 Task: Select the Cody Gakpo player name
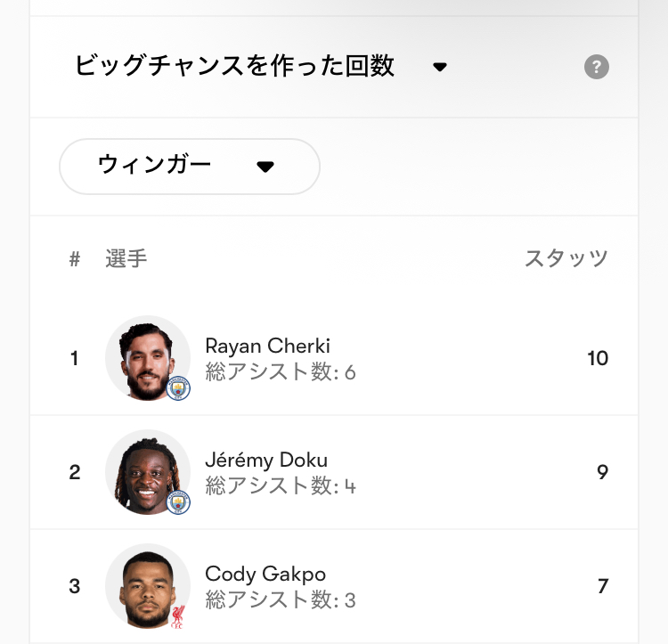(265, 574)
